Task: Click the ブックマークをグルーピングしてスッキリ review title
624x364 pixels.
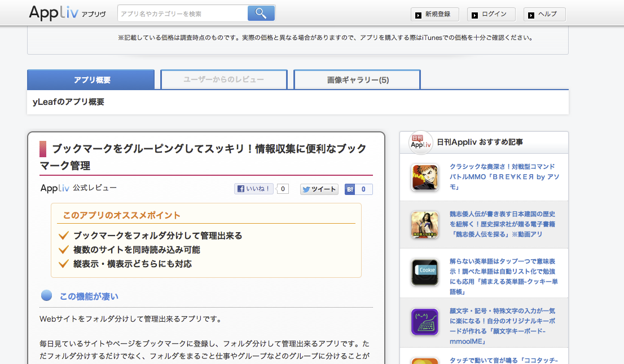Action: click(203, 157)
